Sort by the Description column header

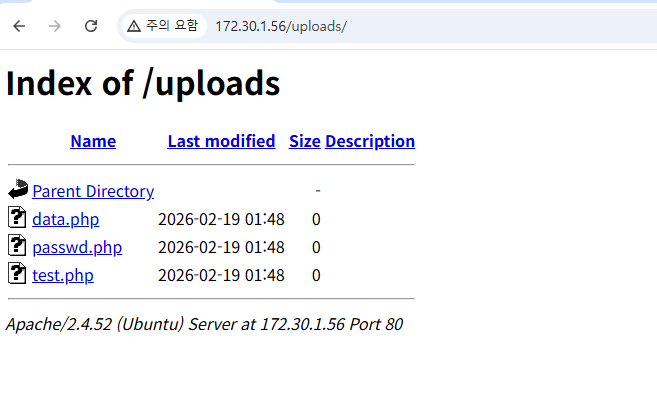(370, 141)
